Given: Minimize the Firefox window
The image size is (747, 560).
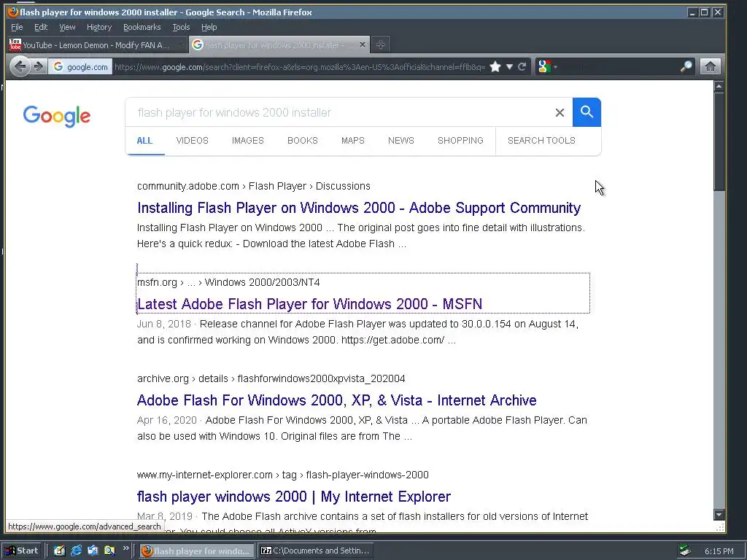Looking at the screenshot, I should pyautogui.click(x=693, y=12).
